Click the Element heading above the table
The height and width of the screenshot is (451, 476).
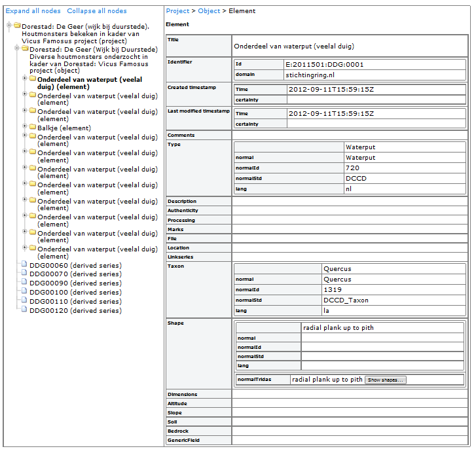tap(177, 24)
